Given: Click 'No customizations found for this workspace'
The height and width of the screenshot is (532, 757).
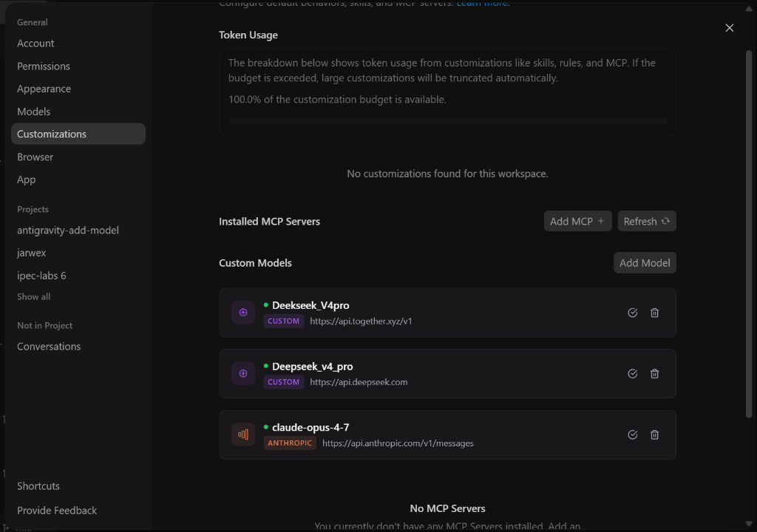Looking at the screenshot, I should coord(447,174).
